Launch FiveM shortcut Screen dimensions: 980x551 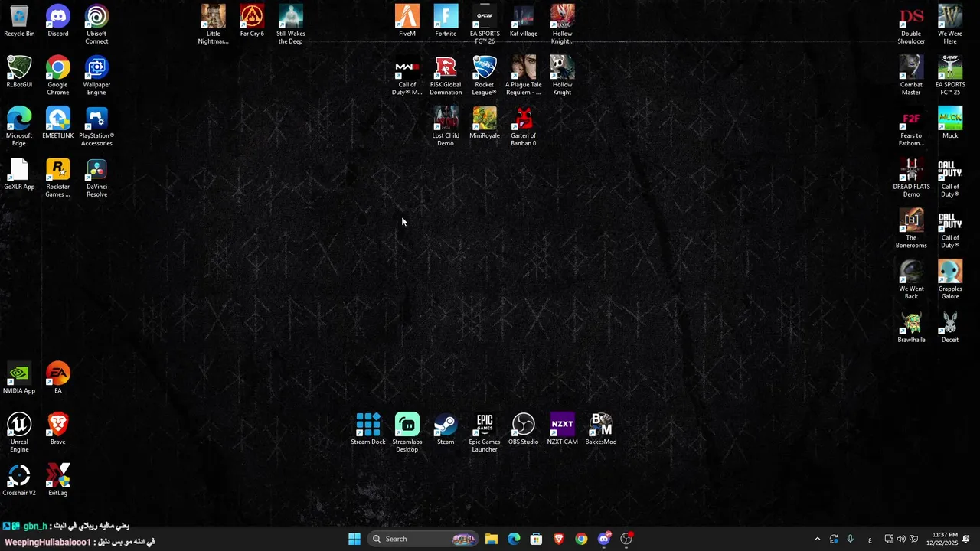click(x=407, y=21)
